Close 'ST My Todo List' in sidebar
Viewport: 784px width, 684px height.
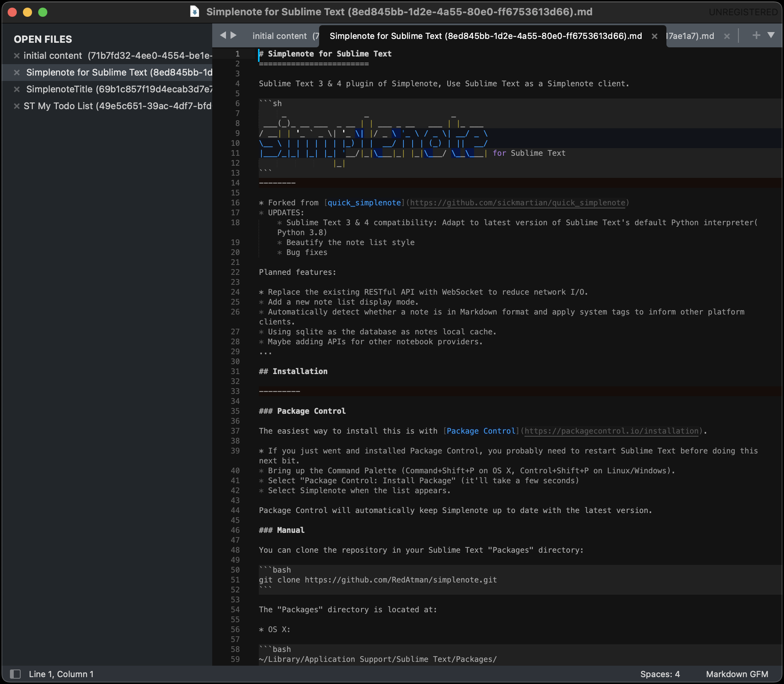tap(17, 106)
